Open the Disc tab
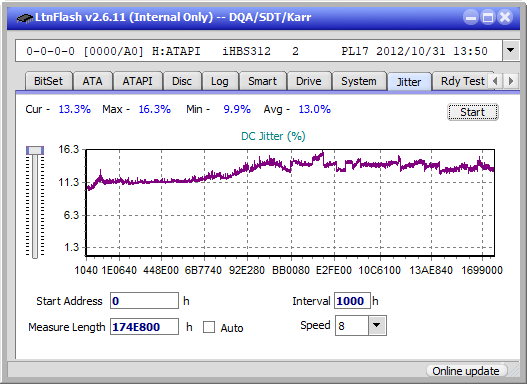This screenshot has height=384, width=527. pyautogui.click(x=182, y=81)
